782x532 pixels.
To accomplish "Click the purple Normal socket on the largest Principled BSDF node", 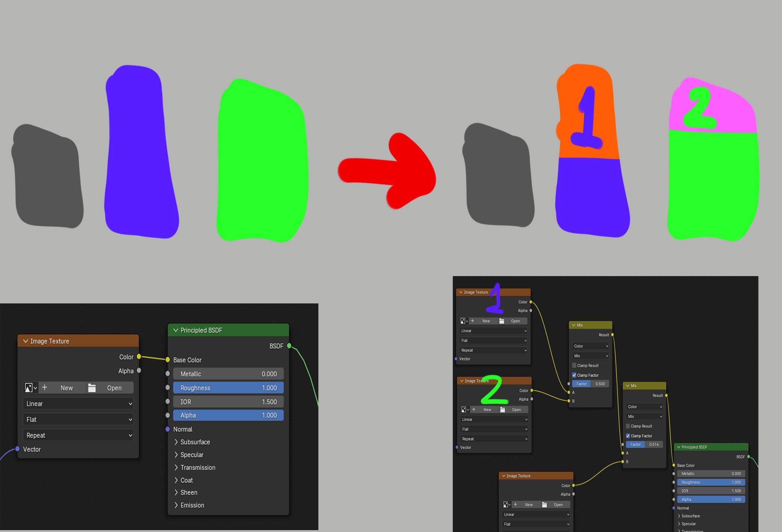I will (x=168, y=429).
